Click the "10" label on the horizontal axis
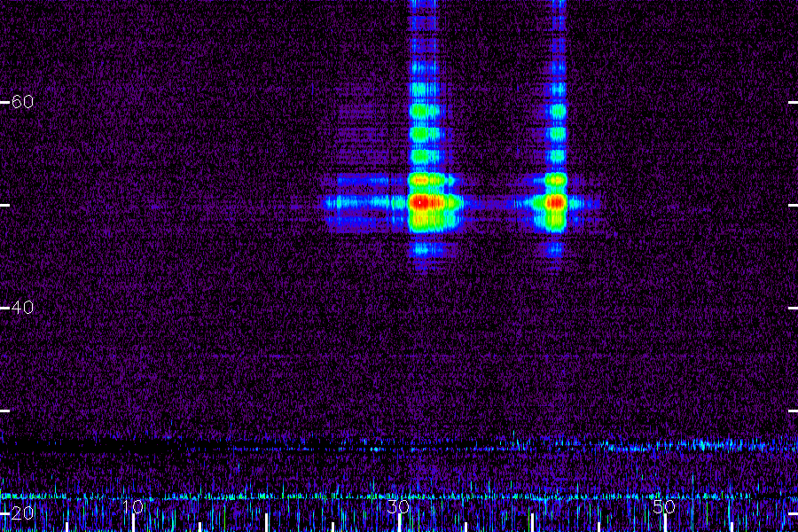This screenshot has width=798, height=532. point(133,506)
